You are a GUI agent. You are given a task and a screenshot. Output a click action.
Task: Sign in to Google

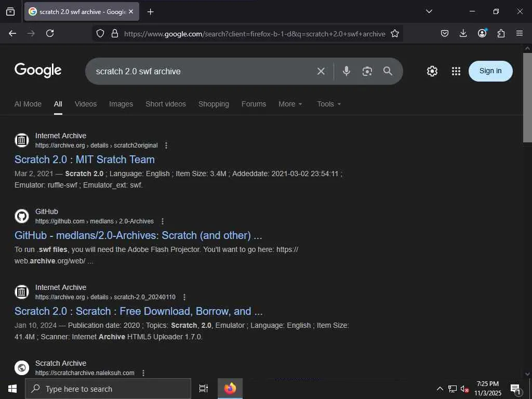490,71
